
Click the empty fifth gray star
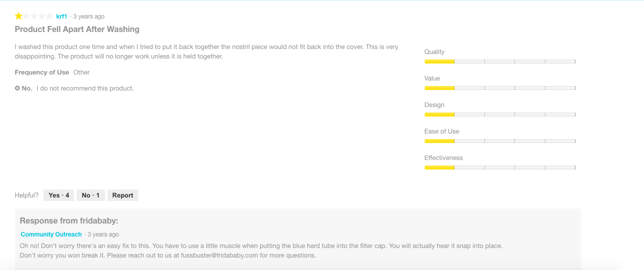tap(49, 16)
